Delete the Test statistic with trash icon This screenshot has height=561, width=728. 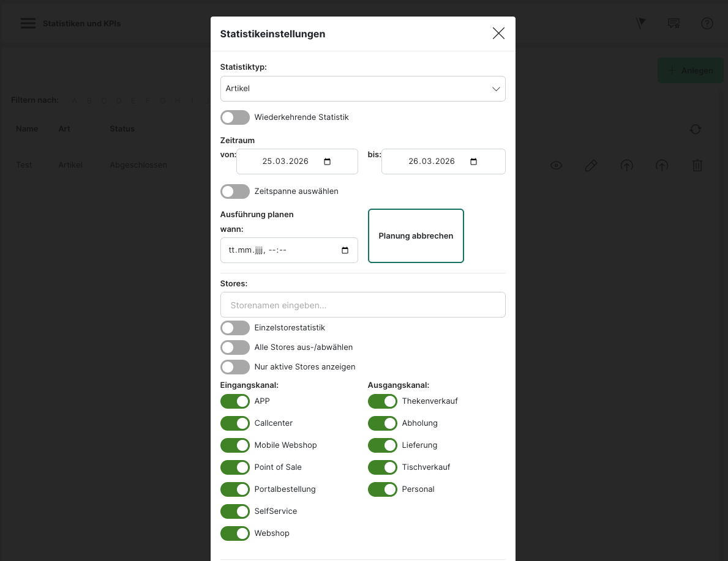pos(697,165)
